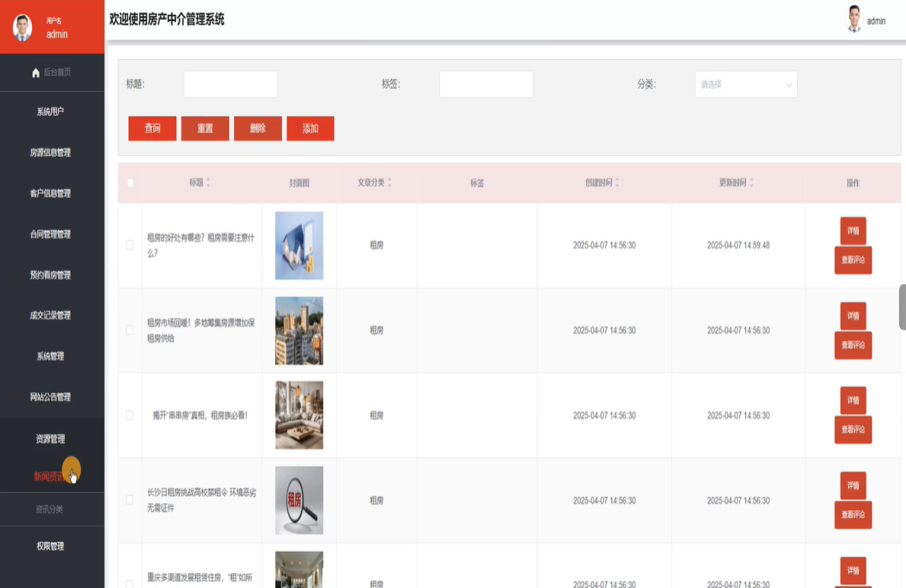Open 系统用户 in the sidebar
The width and height of the screenshot is (906, 588).
tap(50, 112)
